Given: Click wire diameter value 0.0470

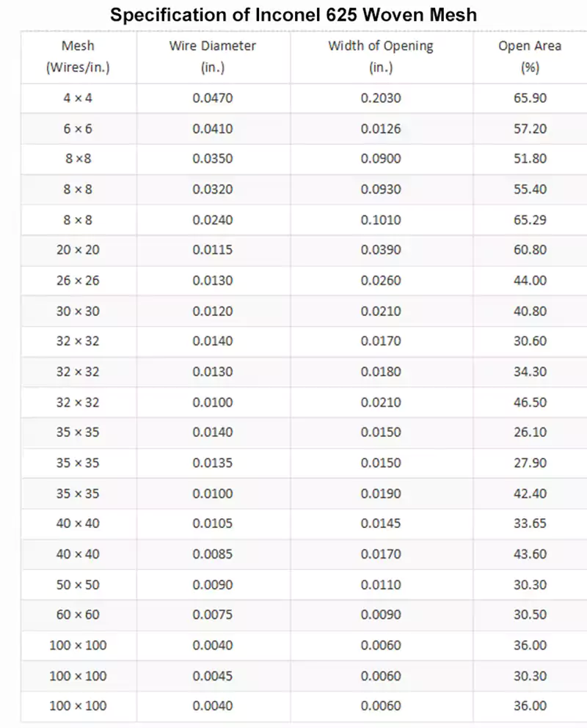Looking at the screenshot, I should tap(213, 98).
